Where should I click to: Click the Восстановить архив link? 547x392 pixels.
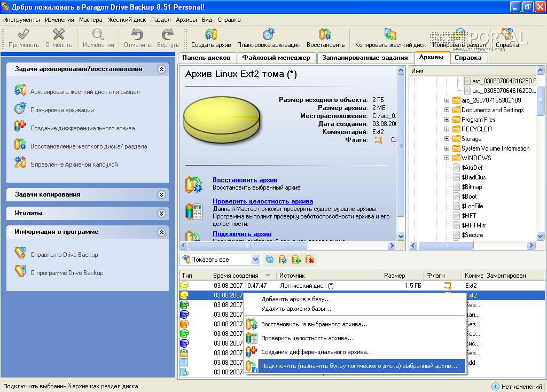(x=245, y=180)
